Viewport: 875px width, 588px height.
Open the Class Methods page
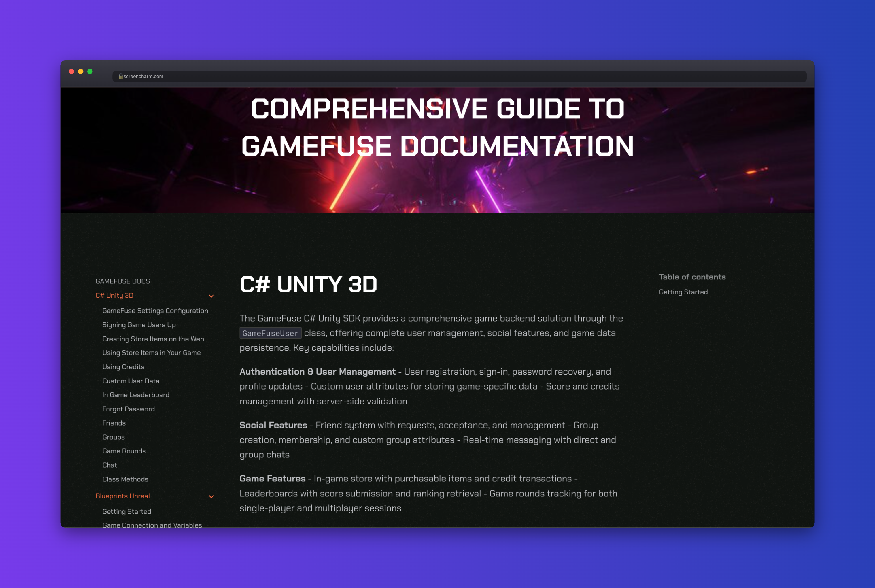tap(125, 479)
